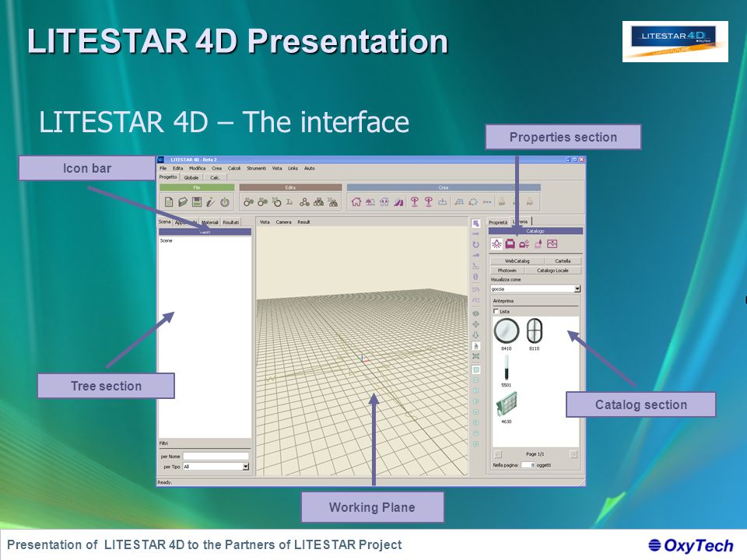
Task: Click the rotate view icon in the vertical toolbar
Action: click(475, 245)
